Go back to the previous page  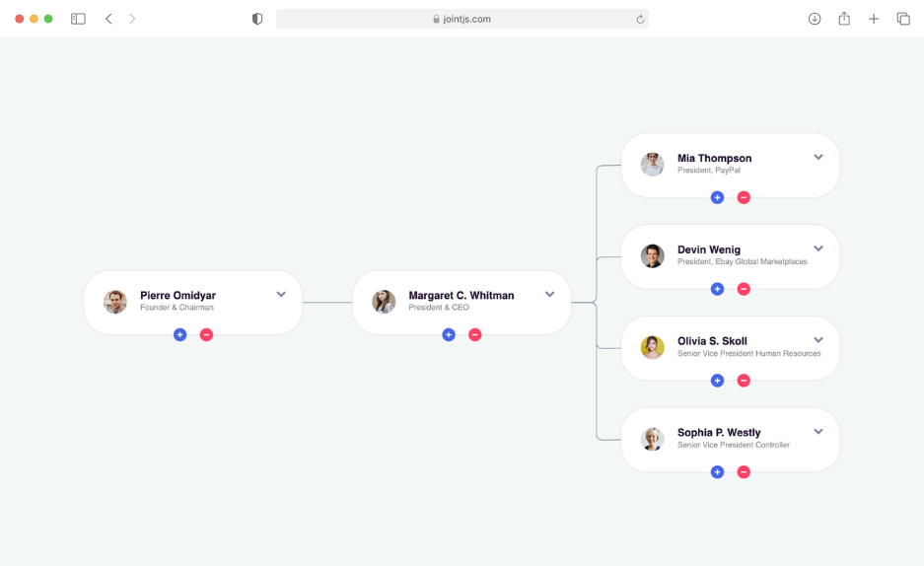(x=108, y=19)
